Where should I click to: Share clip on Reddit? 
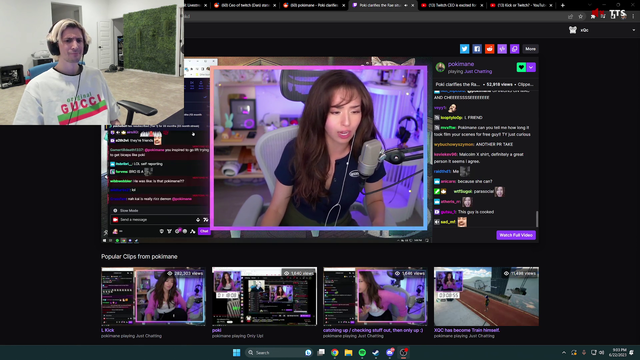point(489,49)
